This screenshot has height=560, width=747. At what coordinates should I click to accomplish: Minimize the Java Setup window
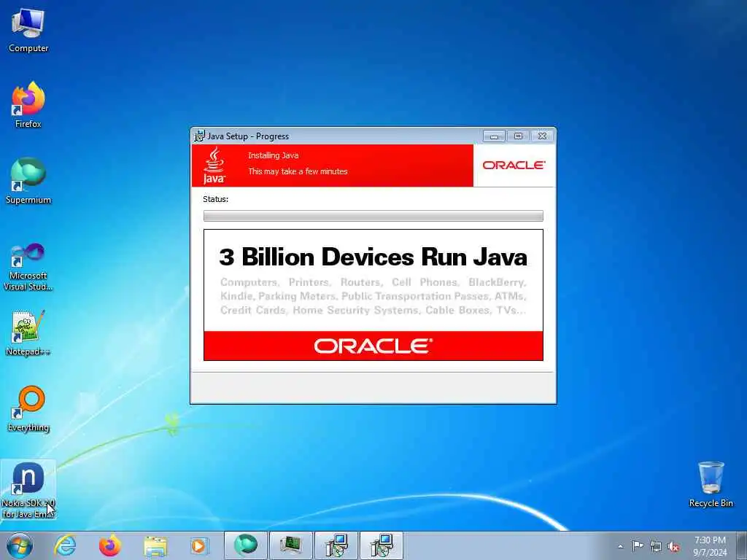point(494,136)
